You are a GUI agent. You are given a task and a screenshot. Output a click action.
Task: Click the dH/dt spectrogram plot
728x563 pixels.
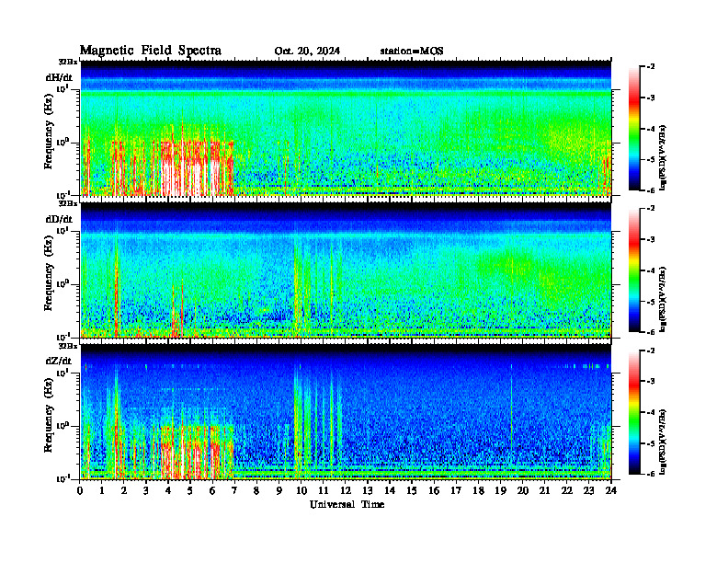point(346,128)
